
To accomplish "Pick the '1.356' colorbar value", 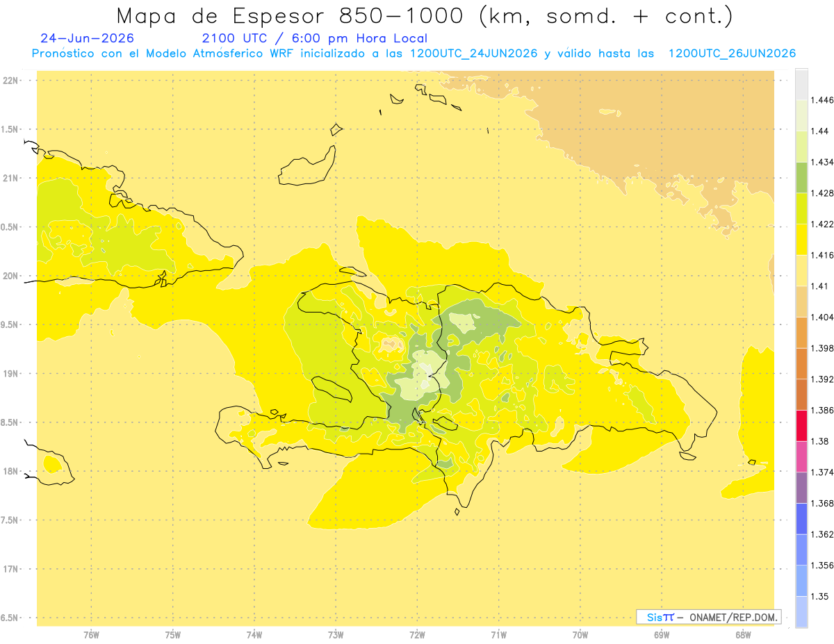I will click(x=822, y=565).
